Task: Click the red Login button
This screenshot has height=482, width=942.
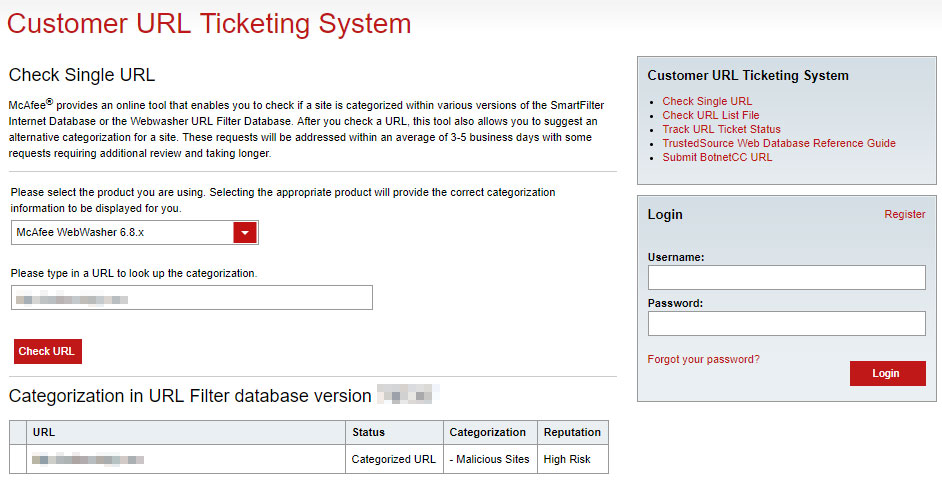Action: [x=887, y=373]
